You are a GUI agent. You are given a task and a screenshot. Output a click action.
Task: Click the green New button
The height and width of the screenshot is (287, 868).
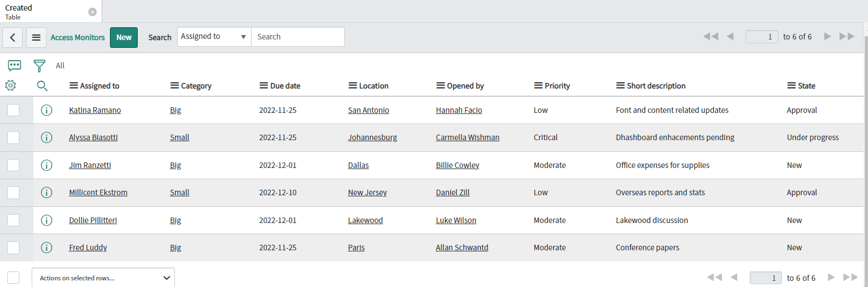[124, 37]
